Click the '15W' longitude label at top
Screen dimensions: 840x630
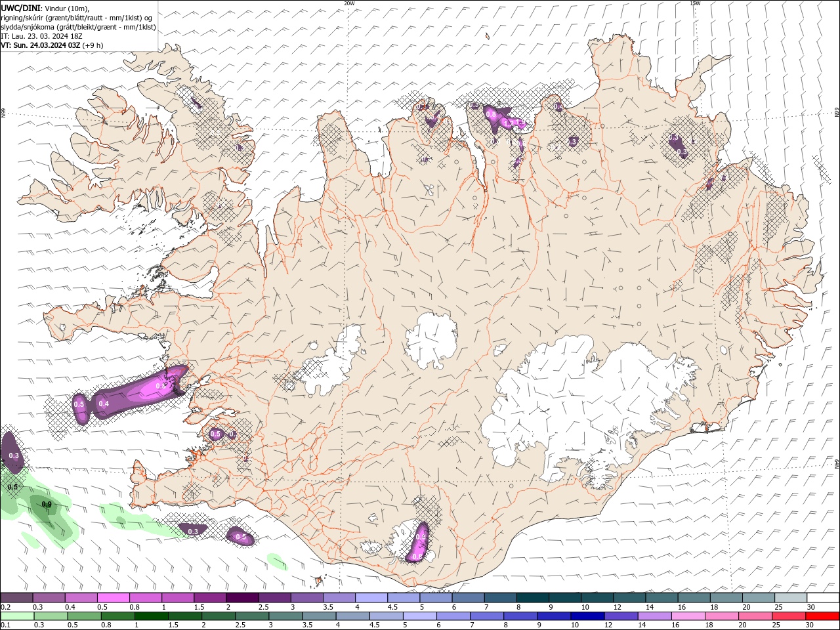coord(695,3)
